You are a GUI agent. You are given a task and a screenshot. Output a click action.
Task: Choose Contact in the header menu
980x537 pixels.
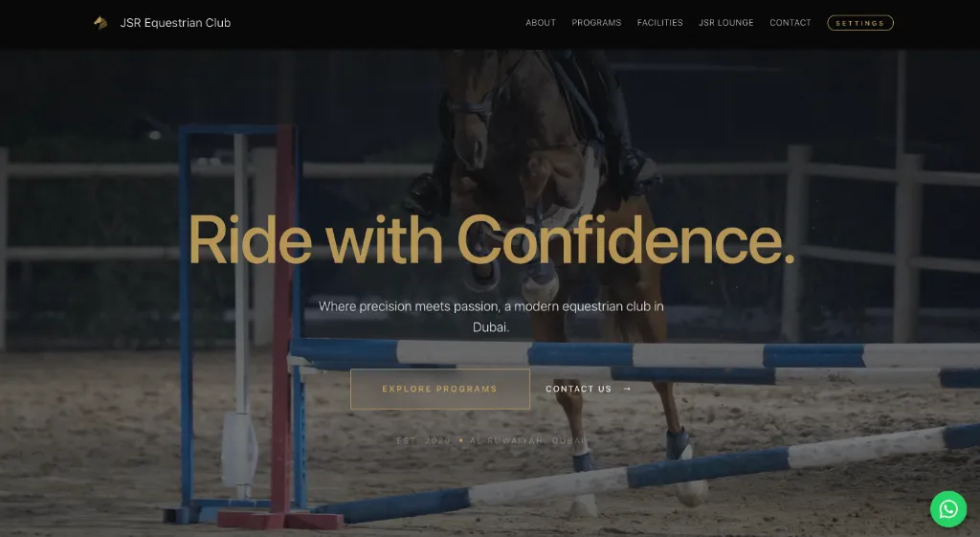(x=790, y=23)
